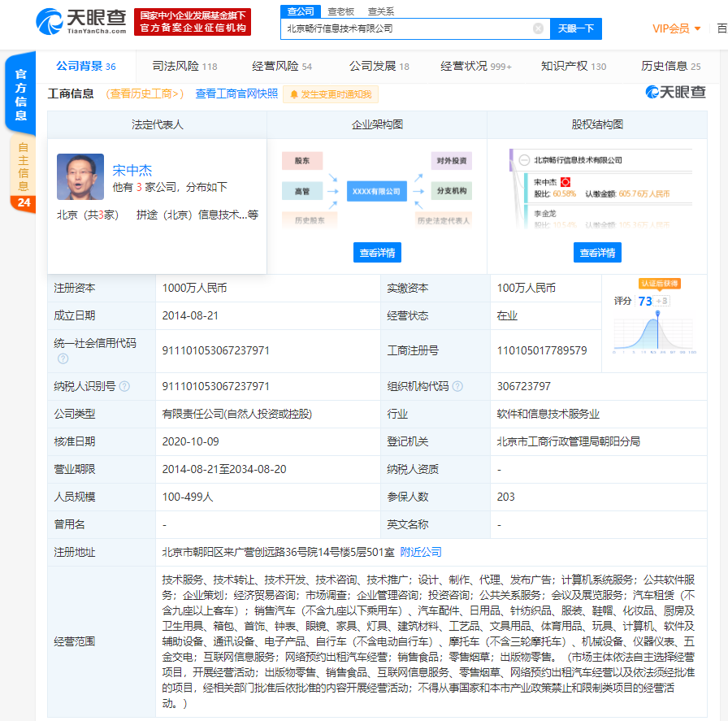Collapse the 北京畅行信息技术有限公司 equity tree node
Image resolution: width=728 pixels, height=721 pixels.
(524, 160)
